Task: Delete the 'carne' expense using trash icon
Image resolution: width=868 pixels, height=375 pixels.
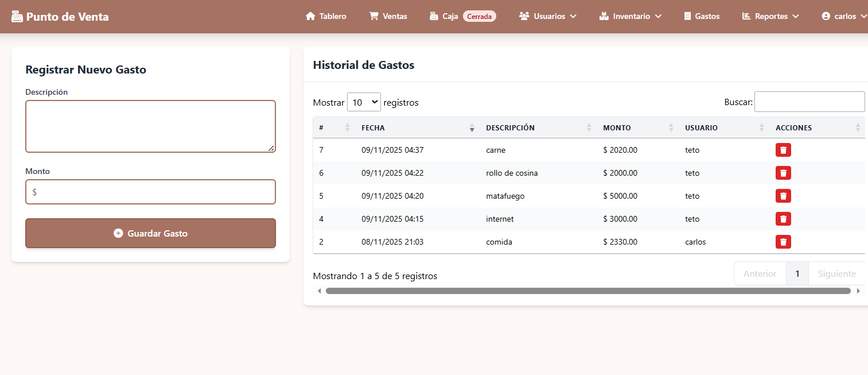Action: (783, 150)
